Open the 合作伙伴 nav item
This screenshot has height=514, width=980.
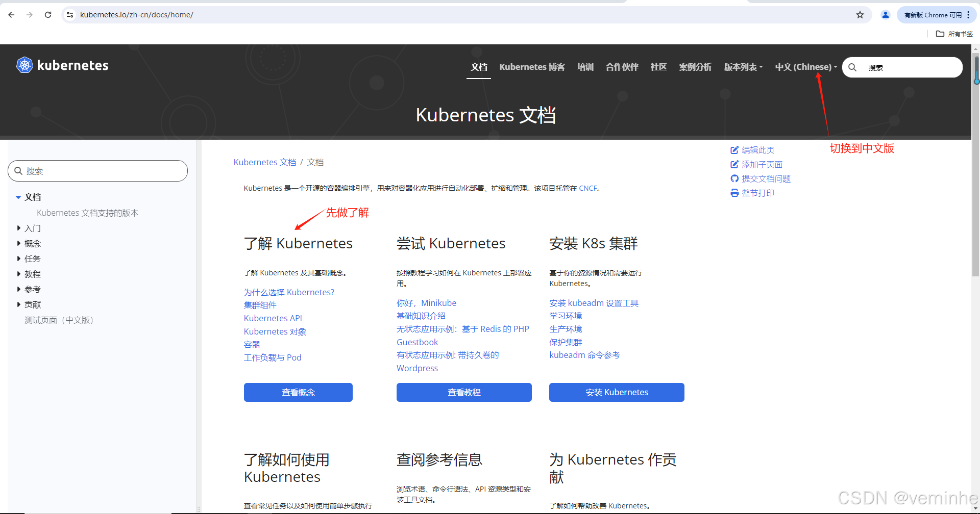pyautogui.click(x=622, y=67)
